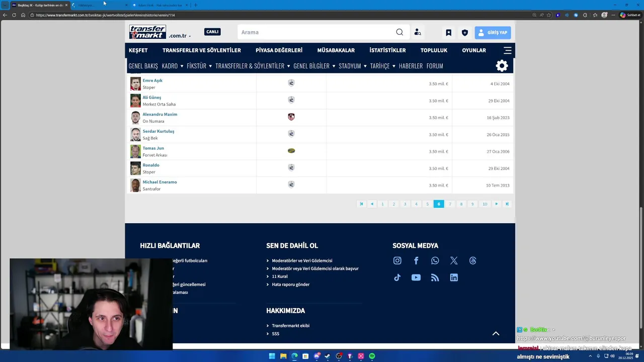
Task: Click the YouTube social icon
Action: coord(416,278)
